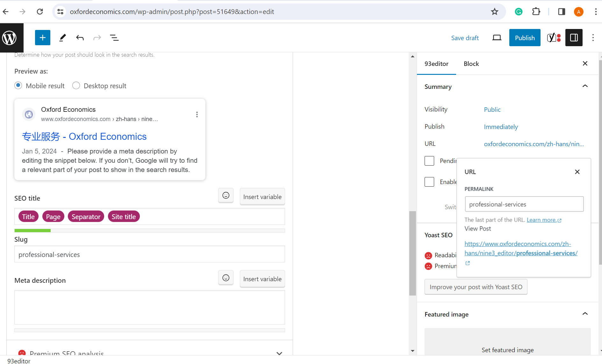Viewport: 602px width, 364px height.
Task: Change publish time Immediately
Action: click(x=501, y=127)
